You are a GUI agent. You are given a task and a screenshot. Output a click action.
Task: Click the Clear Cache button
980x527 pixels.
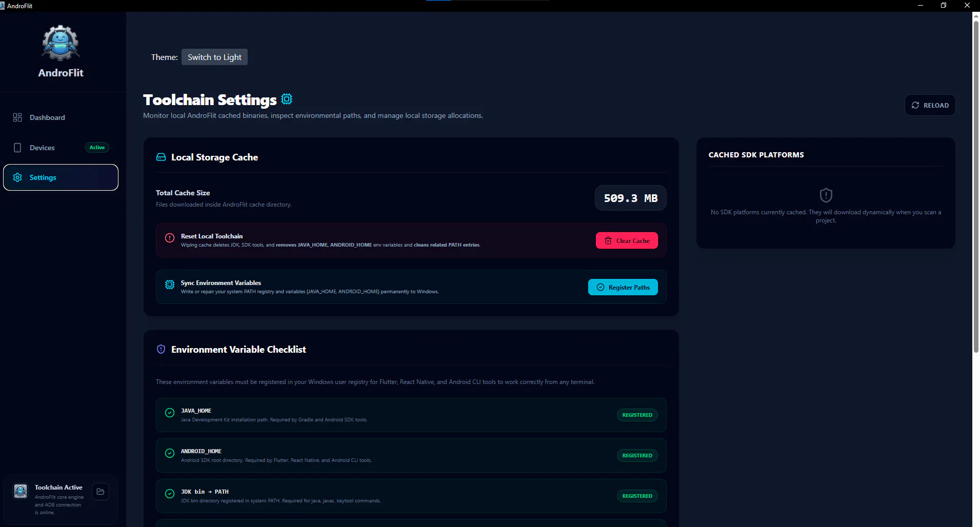click(x=627, y=240)
